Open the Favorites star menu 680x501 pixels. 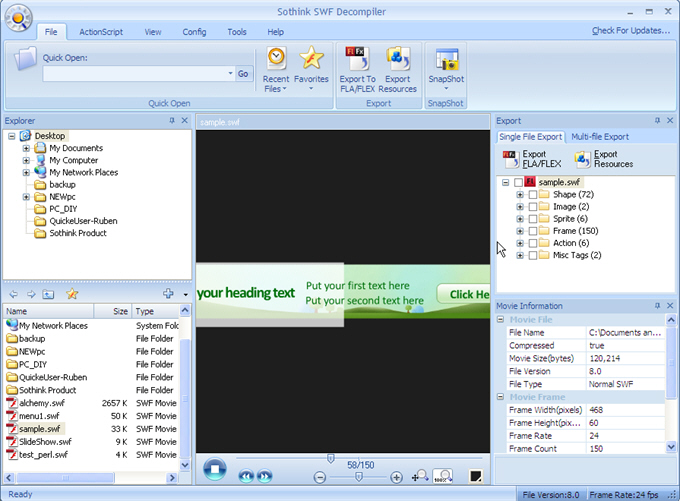click(311, 69)
